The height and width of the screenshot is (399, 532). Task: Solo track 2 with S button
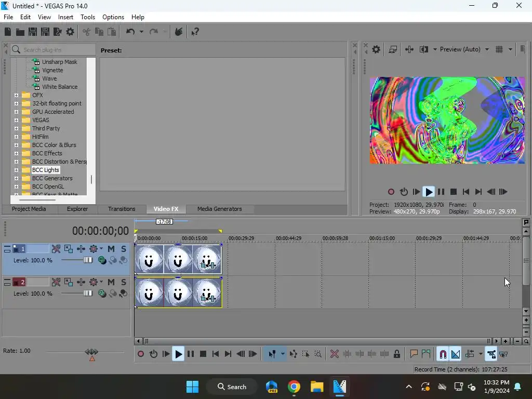124,282
